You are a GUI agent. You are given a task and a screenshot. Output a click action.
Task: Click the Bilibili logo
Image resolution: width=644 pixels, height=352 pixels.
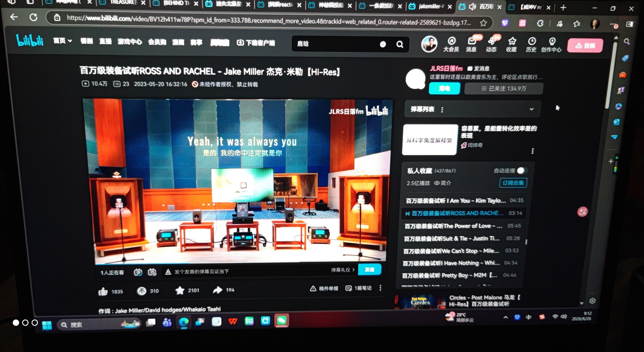[x=30, y=40]
